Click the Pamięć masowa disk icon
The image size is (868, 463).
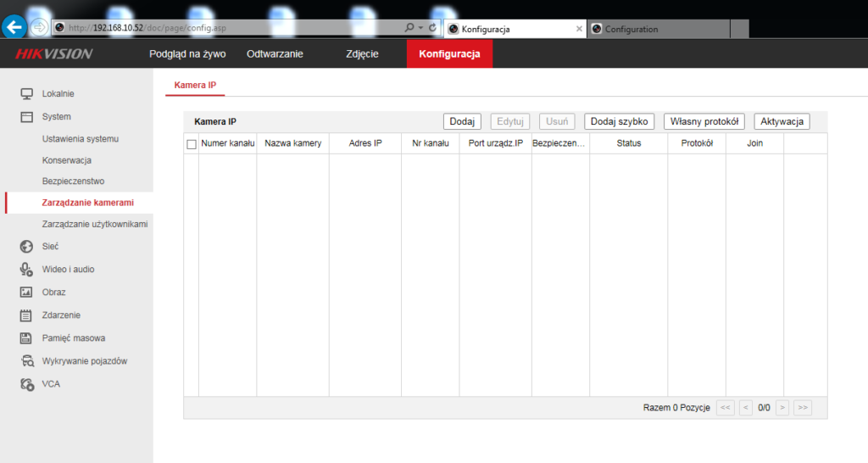click(26, 337)
